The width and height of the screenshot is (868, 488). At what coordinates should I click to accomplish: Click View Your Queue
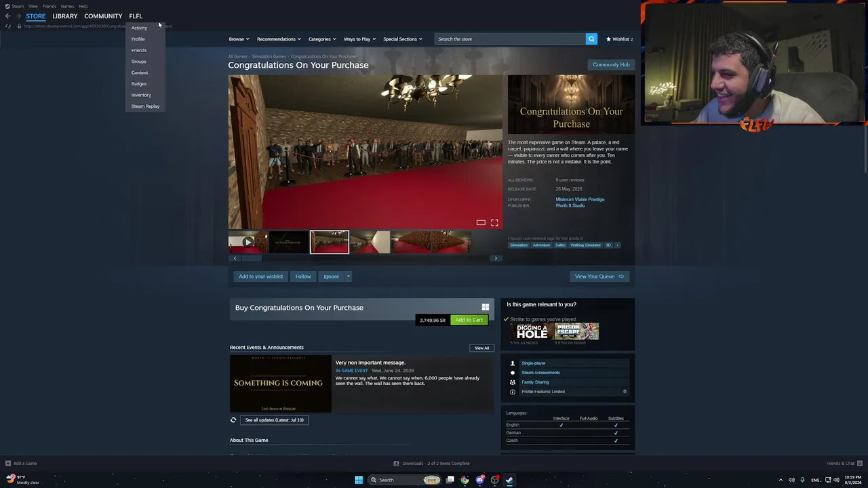point(599,277)
